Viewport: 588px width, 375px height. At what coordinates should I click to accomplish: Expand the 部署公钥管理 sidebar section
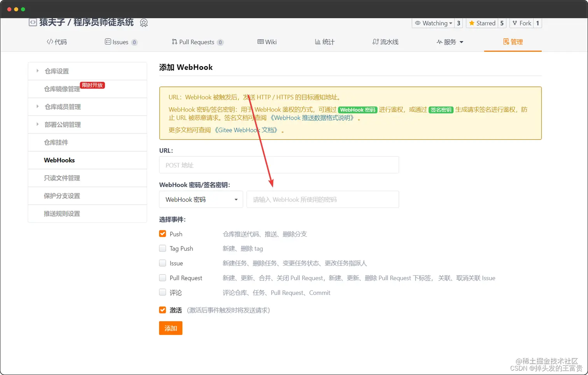(87, 125)
